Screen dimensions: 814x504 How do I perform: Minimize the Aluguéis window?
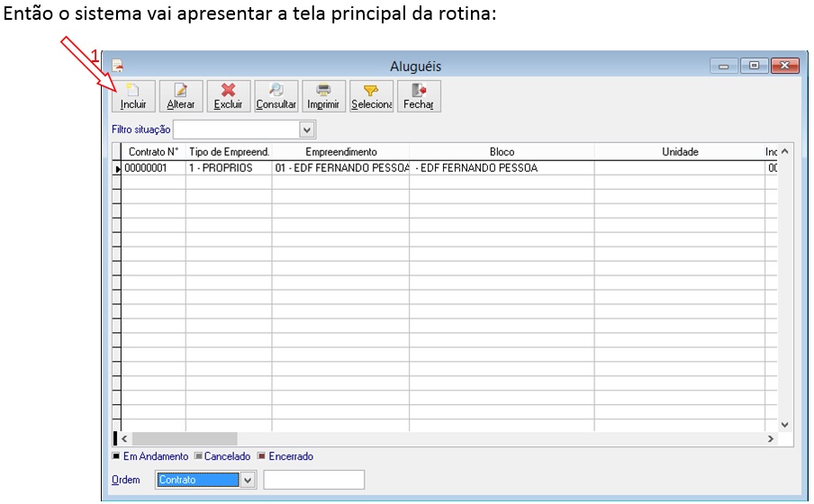coord(724,66)
